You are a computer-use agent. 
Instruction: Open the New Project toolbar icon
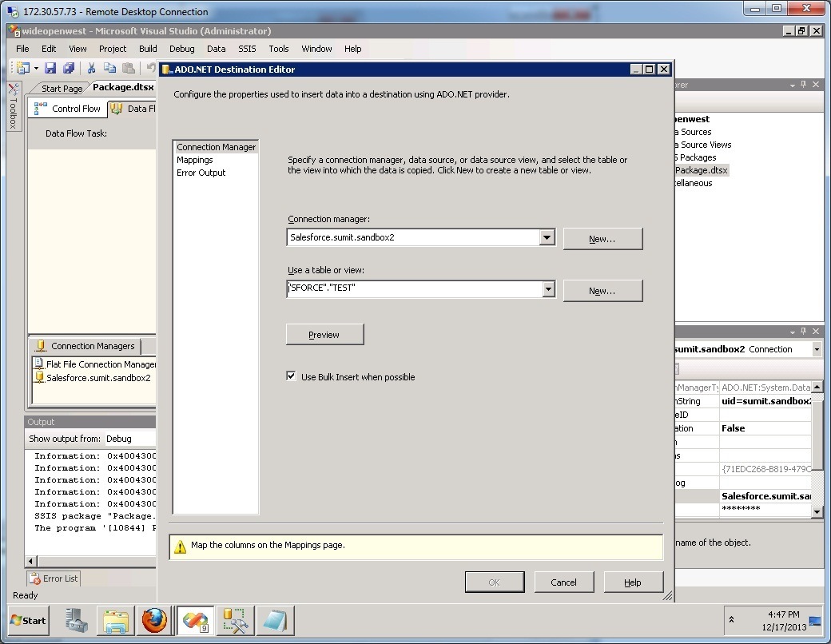[23, 67]
